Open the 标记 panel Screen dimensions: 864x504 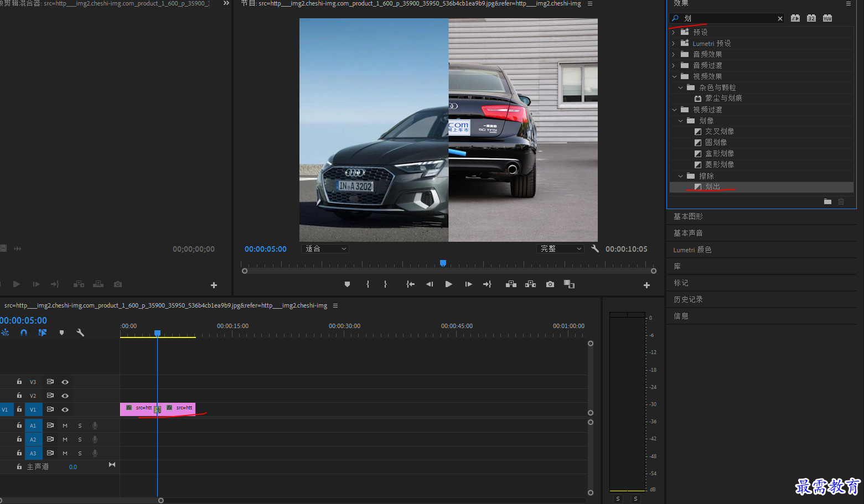(x=681, y=283)
